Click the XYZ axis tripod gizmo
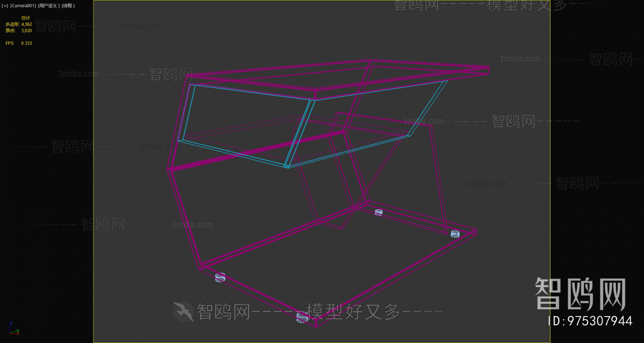Viewport: 644px width, 343px height. (x=14, y=329)
